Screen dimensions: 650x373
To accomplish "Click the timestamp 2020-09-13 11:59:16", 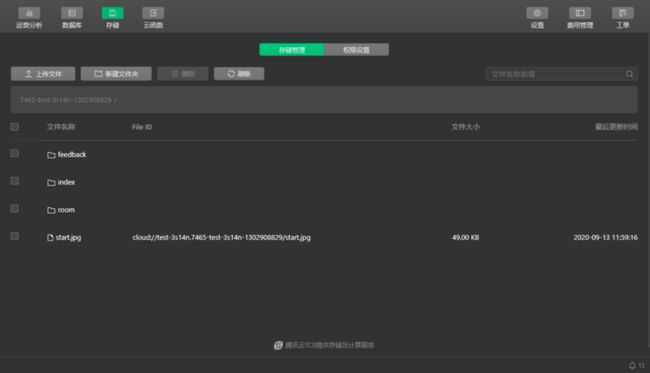I will click(x=606, y=237).
